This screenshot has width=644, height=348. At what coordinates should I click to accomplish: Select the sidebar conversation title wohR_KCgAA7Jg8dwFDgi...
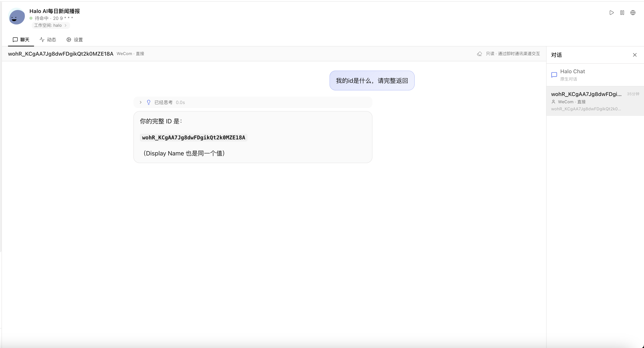coord(586,94)
